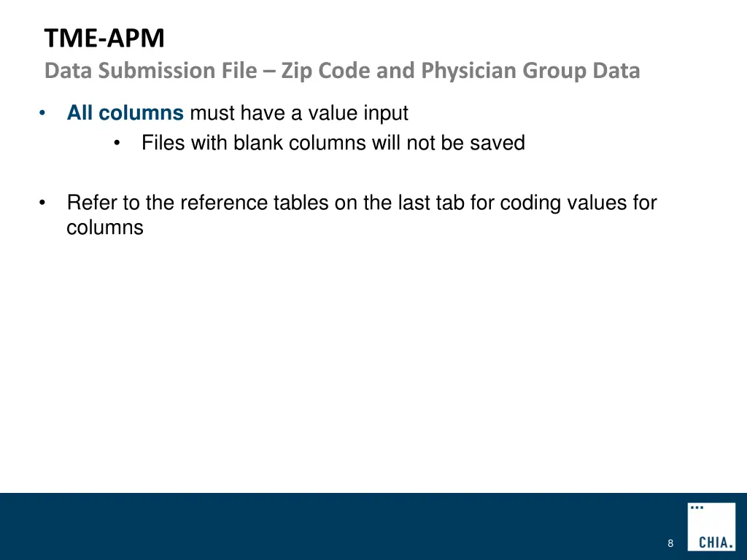Select the TME-APM slide title
Screen dimensions: 747x560
pyautogui.click(x=104, y=38)
